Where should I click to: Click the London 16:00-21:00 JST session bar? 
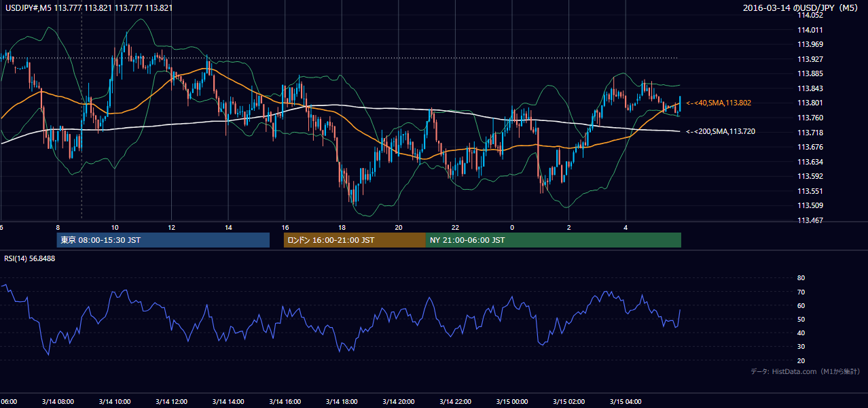[x=355, y=240]
